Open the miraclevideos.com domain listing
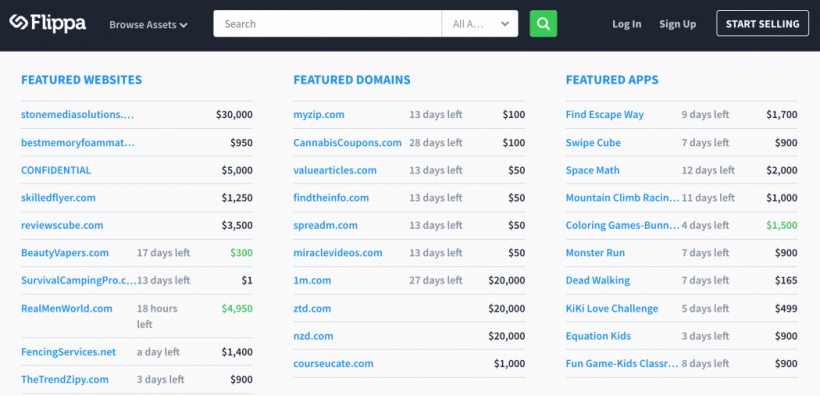Image resolution: width=820 pixels, height=396 pixels. point(338,253)
